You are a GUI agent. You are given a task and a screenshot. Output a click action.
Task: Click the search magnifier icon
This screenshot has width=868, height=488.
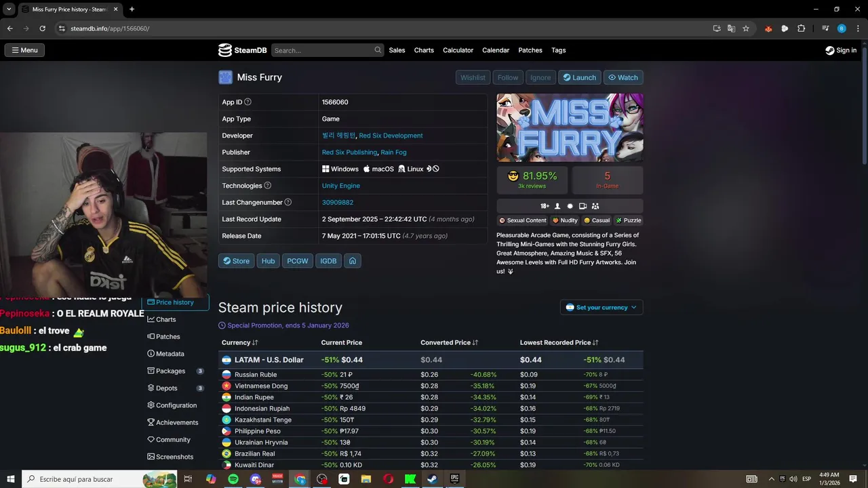[x=378, y=50]
